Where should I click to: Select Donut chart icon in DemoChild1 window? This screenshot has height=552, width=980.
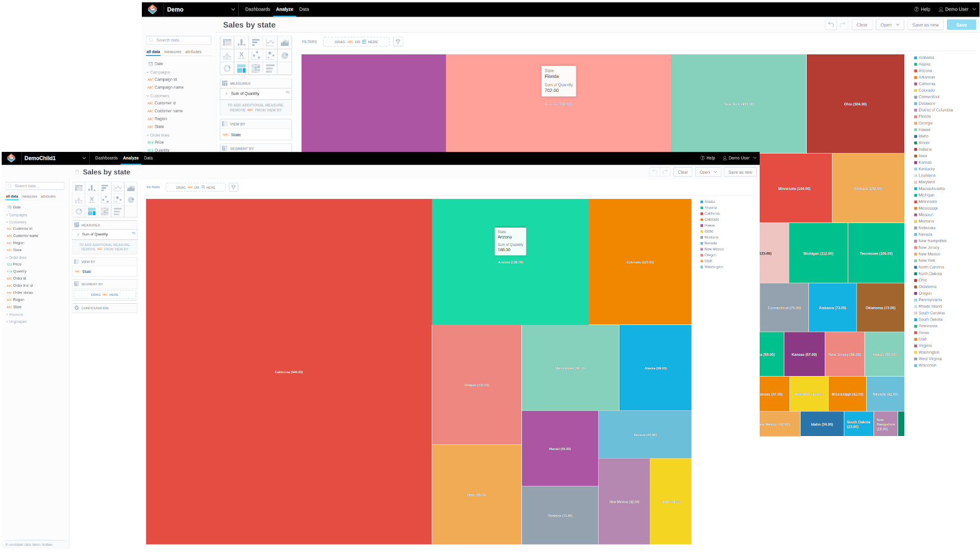pyautogui.click(x=79, y=211)
